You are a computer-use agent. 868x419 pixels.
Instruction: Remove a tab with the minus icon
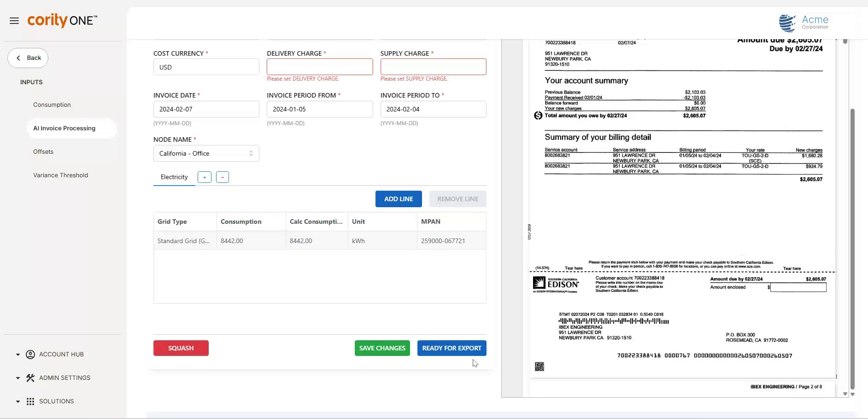(x=223, y=177)
